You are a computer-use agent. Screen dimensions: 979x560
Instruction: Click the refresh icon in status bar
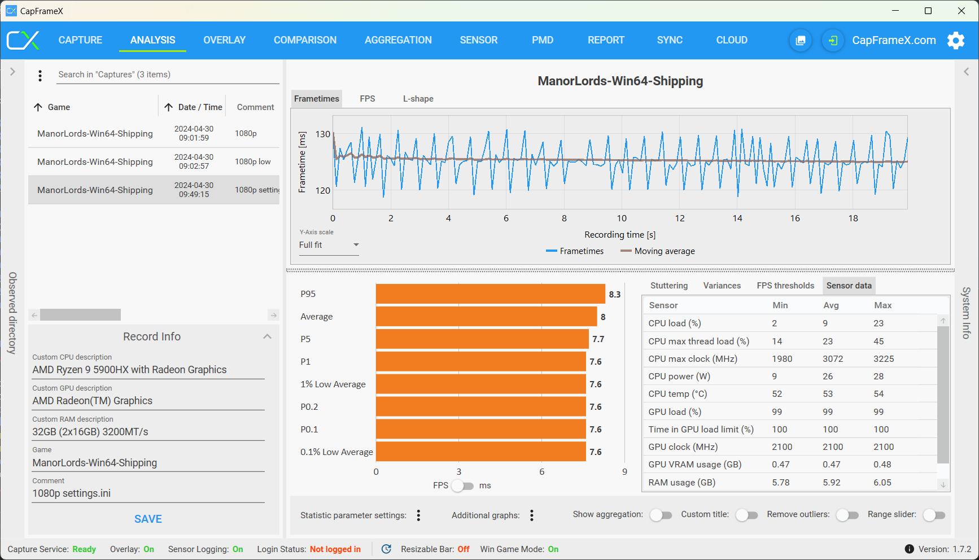point(386,549)
